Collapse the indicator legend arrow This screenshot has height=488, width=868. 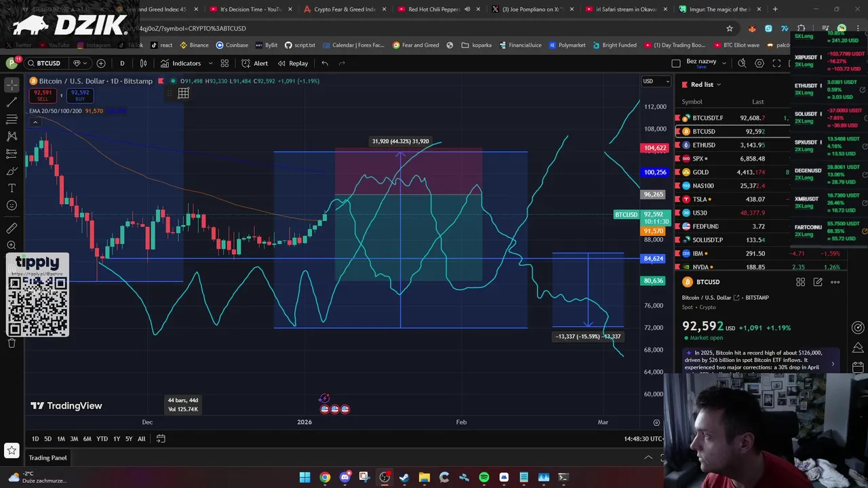(x=35, y=123)
